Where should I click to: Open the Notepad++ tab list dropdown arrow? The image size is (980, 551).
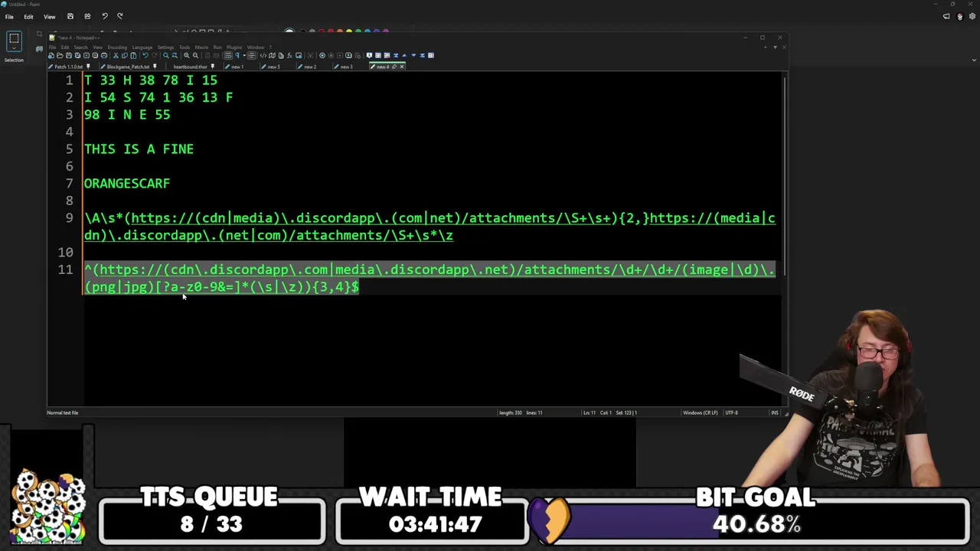click(775, 47)
